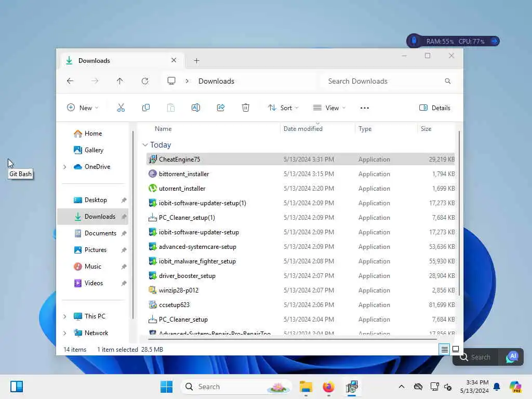Open Copilot preview icon in taskbar
Image resolution: width=532 pixels, height=399 pixels.
[x=515, y=387]
